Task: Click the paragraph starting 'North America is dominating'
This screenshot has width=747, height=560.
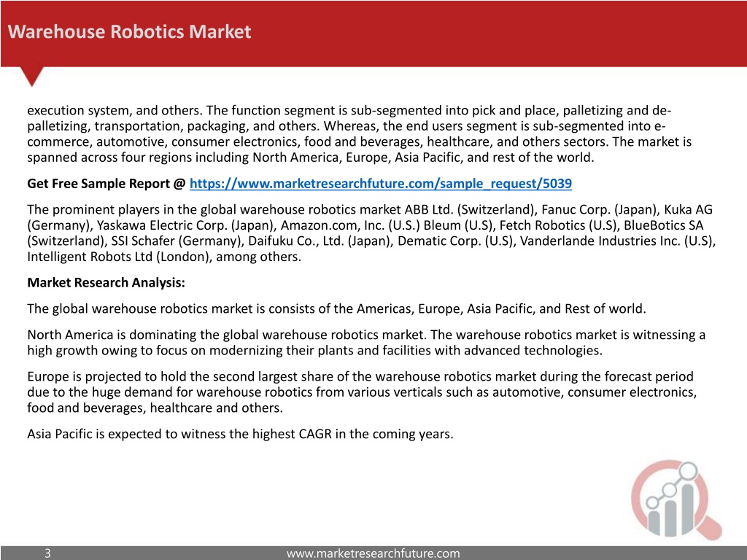Action: coord(366,343)
